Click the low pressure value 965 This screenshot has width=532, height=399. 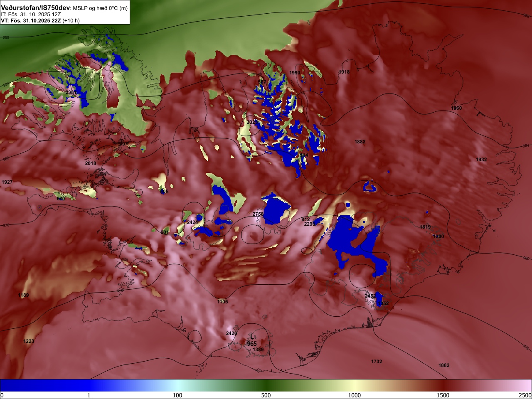252,344
